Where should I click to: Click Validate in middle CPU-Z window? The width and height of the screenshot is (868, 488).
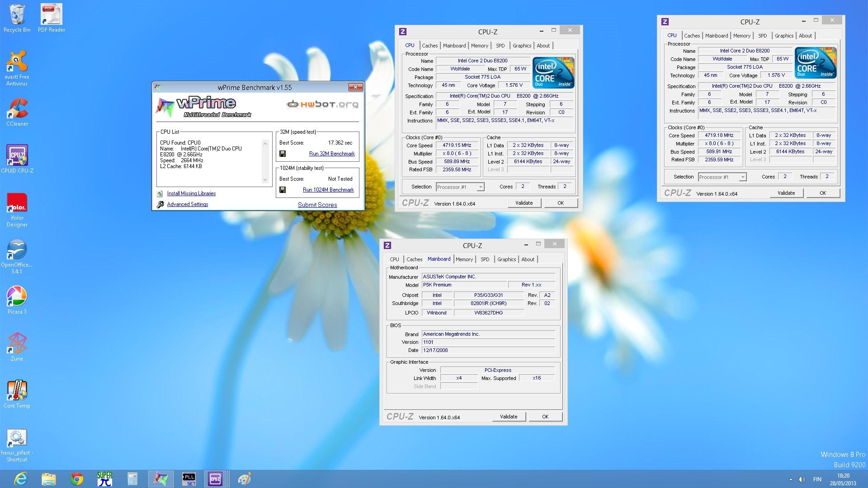click(524, 203)
